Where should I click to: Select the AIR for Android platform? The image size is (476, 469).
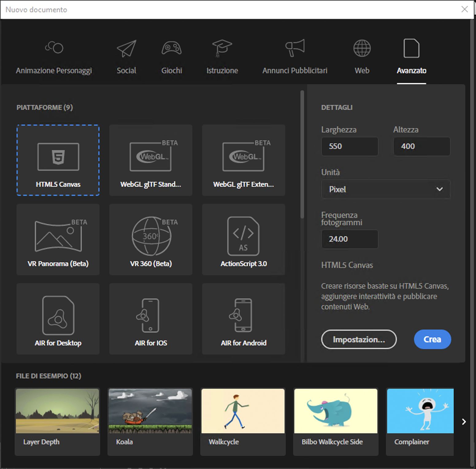coord(244,319)
